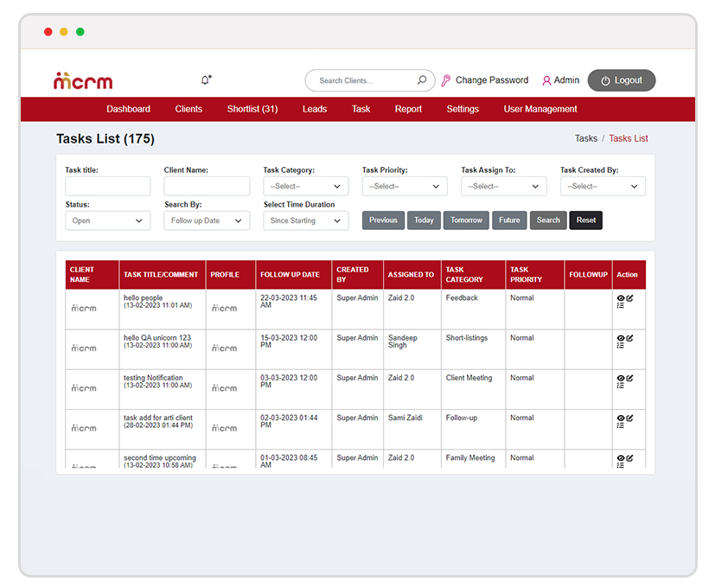The width and height of the screenshot is (709, 588).
Task: Open checklist icon for 'hello QA unicorn 123'
Action: tap(620, 346)
